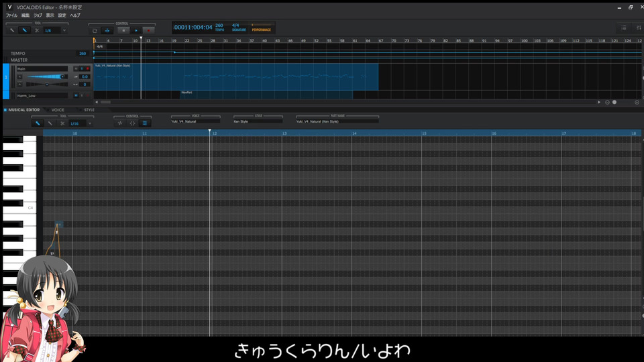Switch to the MUSICAL EDITOR tab
The height and width of the screenshot is (362, 644).
click(x=24, y=110)
